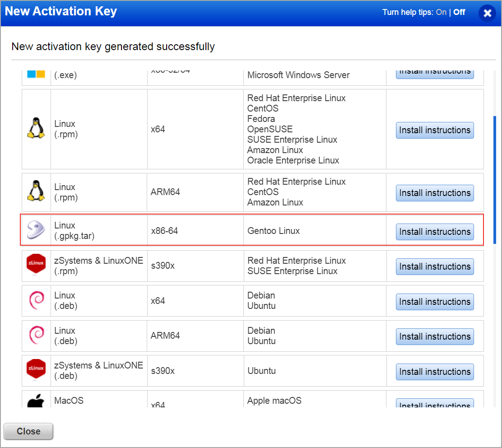Click the Debian swirl icon for x64 deb
Screen dimensions: 502x448
tap(36, 301)
